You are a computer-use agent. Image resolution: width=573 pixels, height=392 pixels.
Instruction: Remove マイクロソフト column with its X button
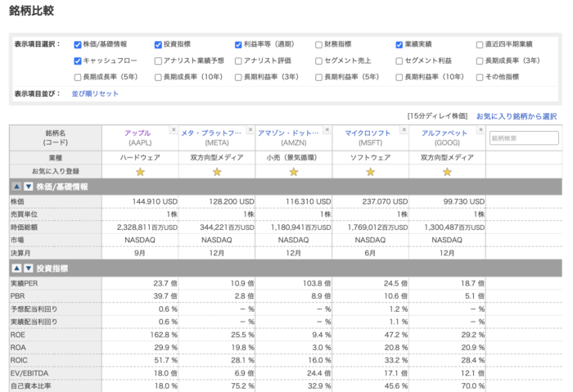[404, 129]
